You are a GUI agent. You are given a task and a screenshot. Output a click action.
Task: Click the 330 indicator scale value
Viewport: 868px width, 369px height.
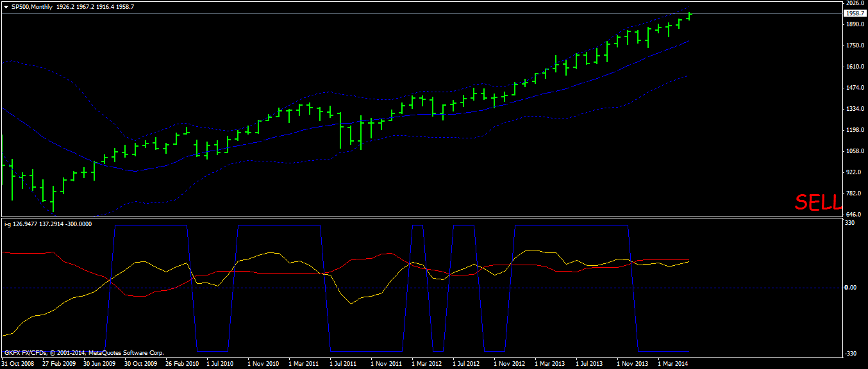(851, 223)
